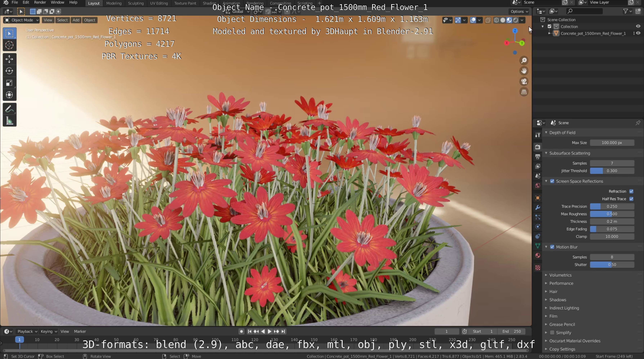The height and width of the screenshot is (359, 644).
Task: Select wireframe viewport shading
Action: 497,20
